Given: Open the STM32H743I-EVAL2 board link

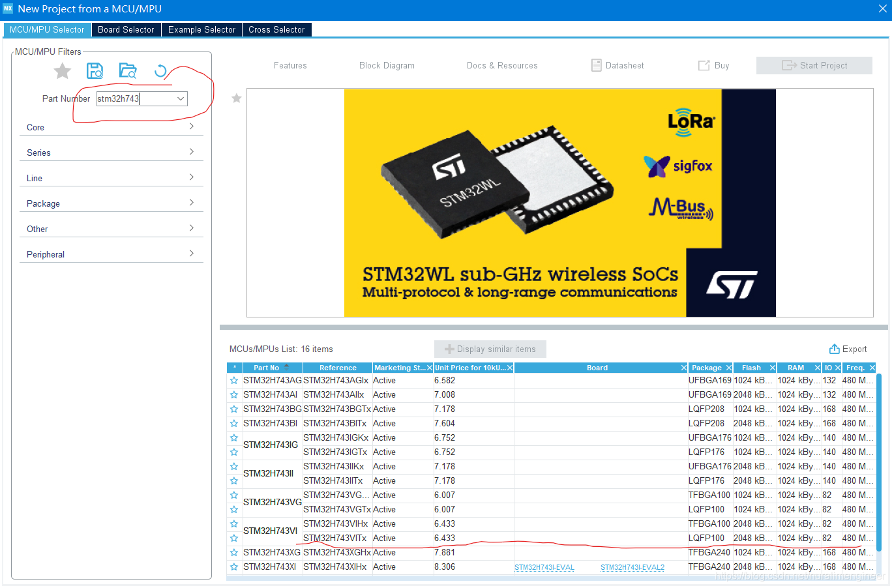Looking at the screenshot, I should pyautogui.click(x=632, y=567).
